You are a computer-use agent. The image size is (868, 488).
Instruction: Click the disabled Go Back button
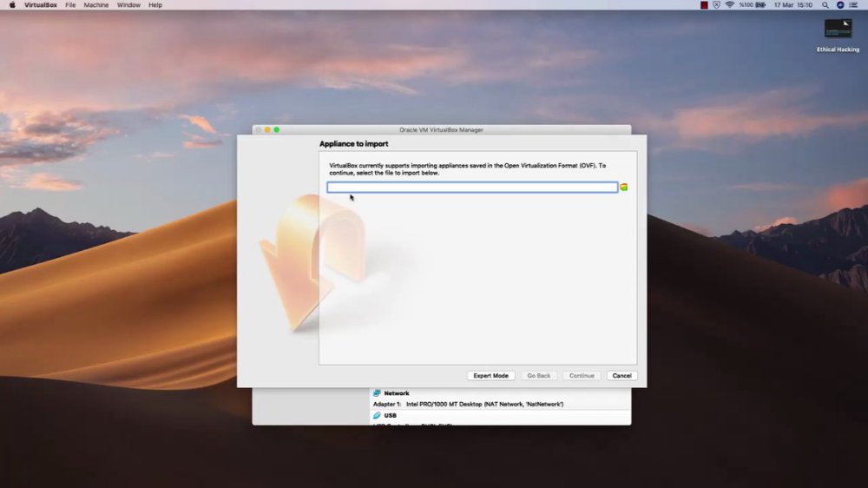tap(539, 376)
